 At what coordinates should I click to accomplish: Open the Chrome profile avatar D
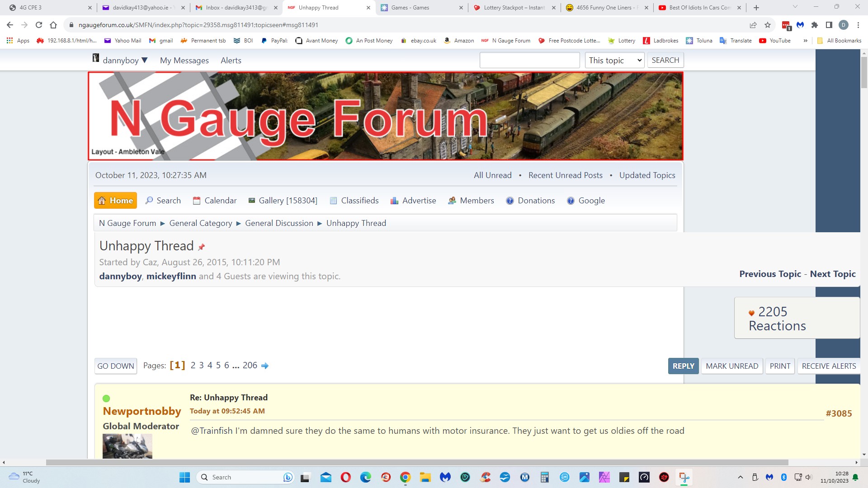(844, 25)
